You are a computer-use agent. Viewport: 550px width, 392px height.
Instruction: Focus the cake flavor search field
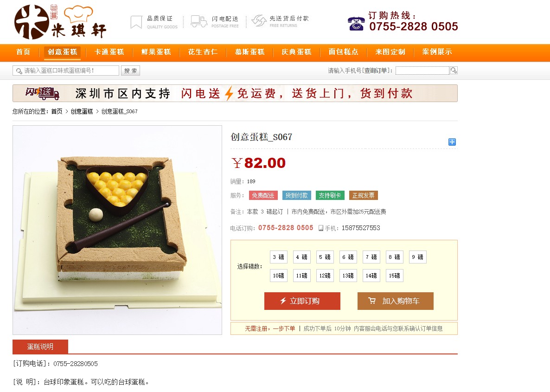[66, 71]
